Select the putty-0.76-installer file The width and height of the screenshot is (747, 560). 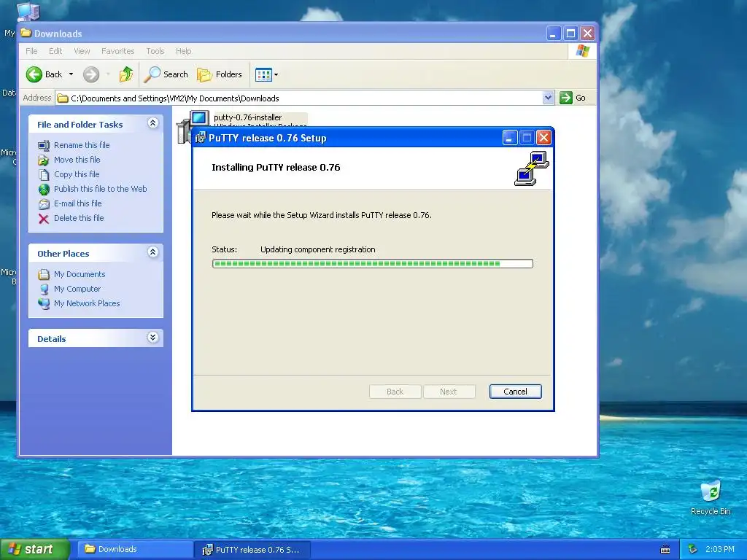tap(248, 117)
